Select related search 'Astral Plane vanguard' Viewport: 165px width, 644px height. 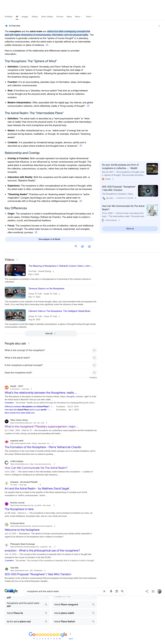(74, 605)
